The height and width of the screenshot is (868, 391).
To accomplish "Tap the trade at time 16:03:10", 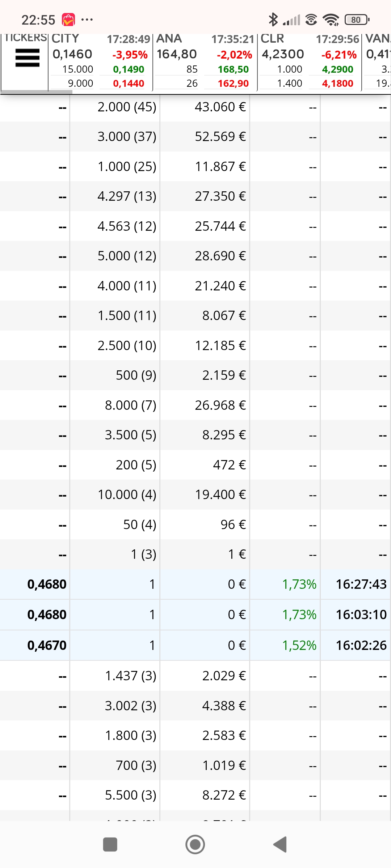I will [x=195, y=614].
